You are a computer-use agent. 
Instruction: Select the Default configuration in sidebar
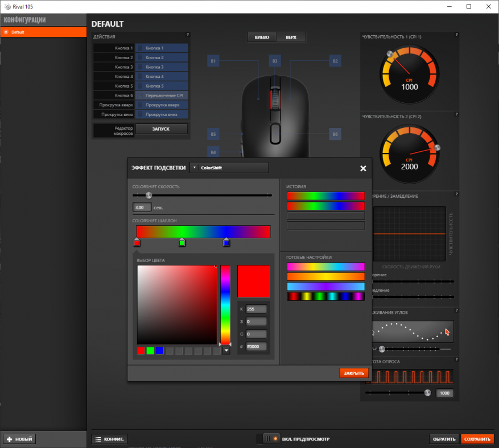43,32
